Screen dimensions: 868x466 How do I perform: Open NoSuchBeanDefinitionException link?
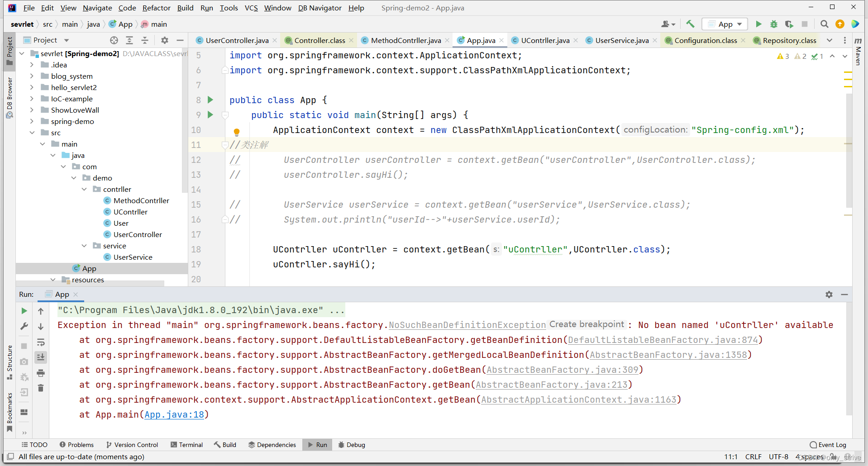(467, 325)
